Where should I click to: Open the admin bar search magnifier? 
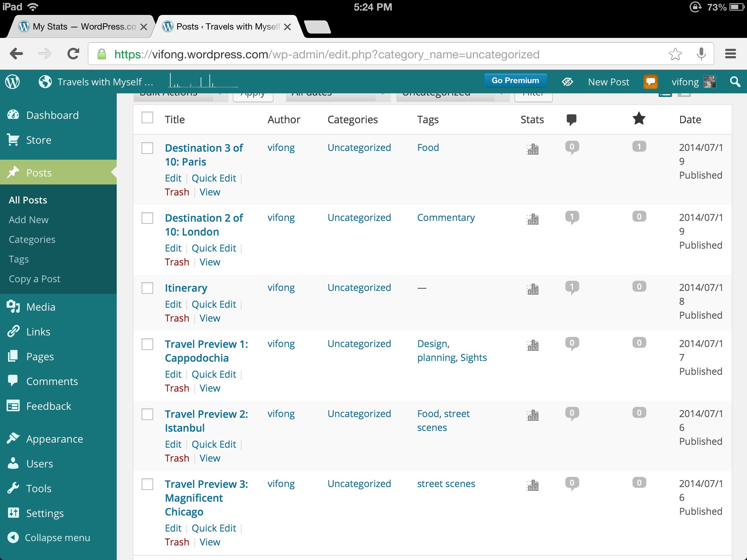coord(735,82)
